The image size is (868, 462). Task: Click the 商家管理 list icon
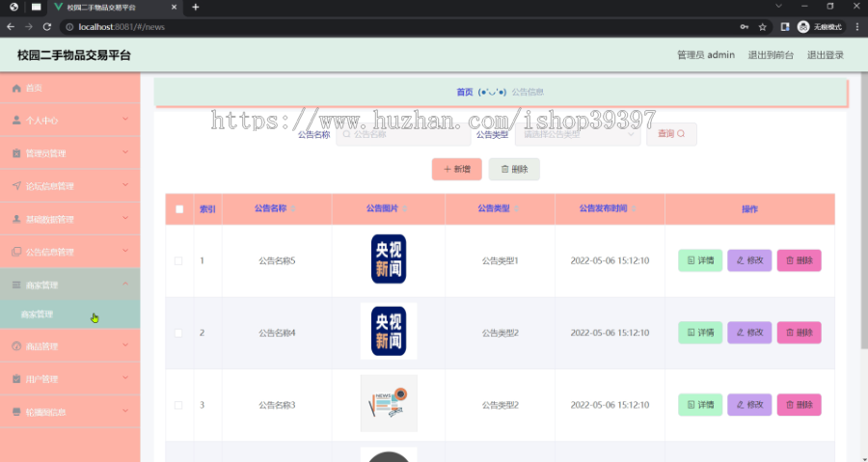tap(16, 285)
